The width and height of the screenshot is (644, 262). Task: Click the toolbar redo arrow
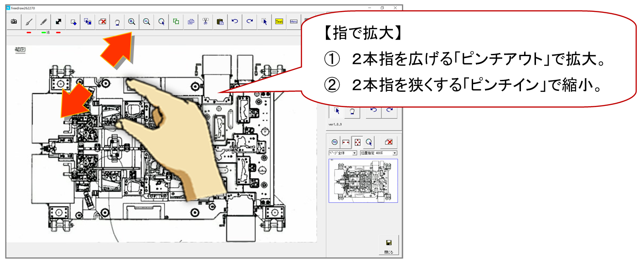[249, 21]
